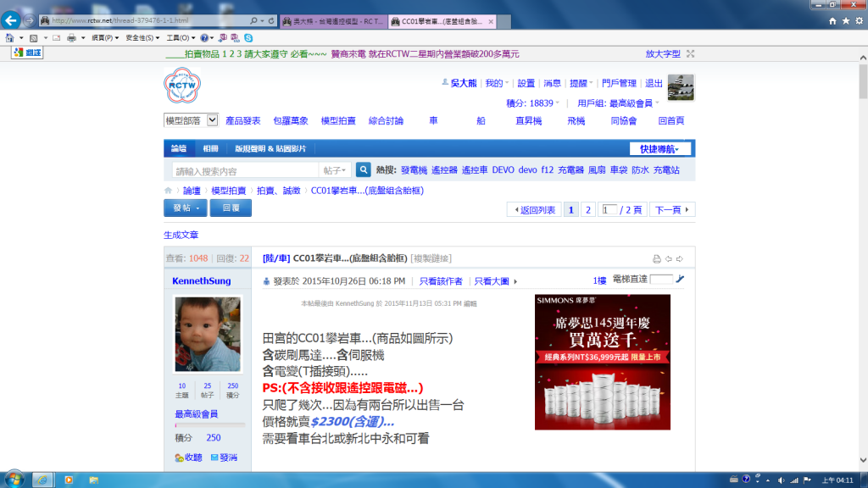Click the fullscreen toggle icon beside 放大字型
The image size is (868, 488).
(690, 53)
